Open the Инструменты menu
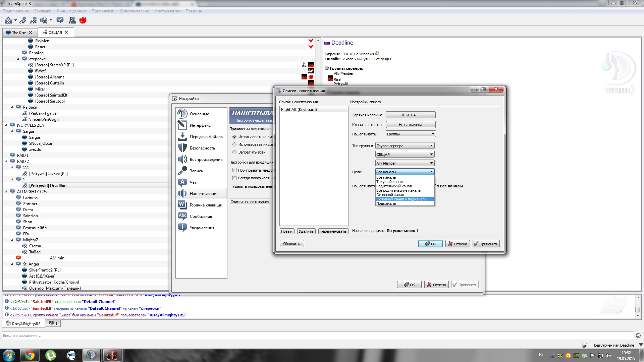This screenshot has width=644, height=362. click(x=167, y=11)
